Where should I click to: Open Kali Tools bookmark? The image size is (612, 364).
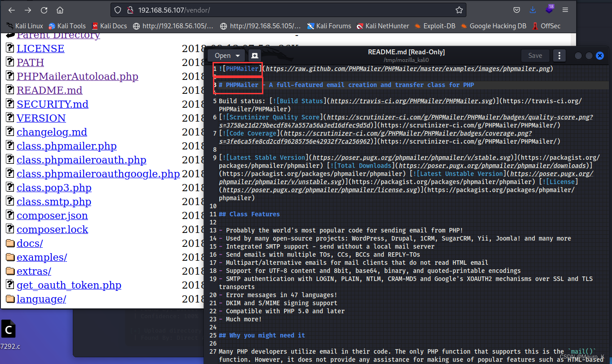tap(67, 26)
